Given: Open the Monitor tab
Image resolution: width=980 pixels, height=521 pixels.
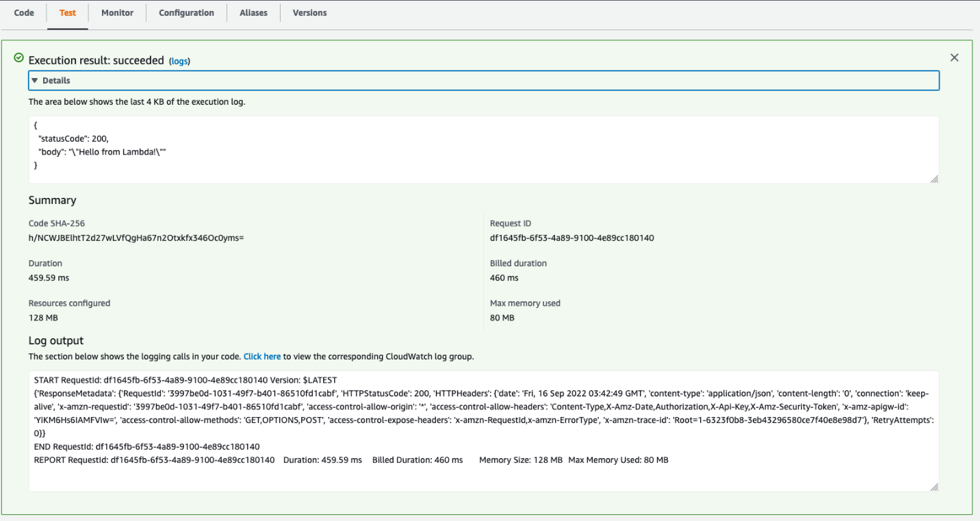Looking at the screenshot, I should pos(117,12).
